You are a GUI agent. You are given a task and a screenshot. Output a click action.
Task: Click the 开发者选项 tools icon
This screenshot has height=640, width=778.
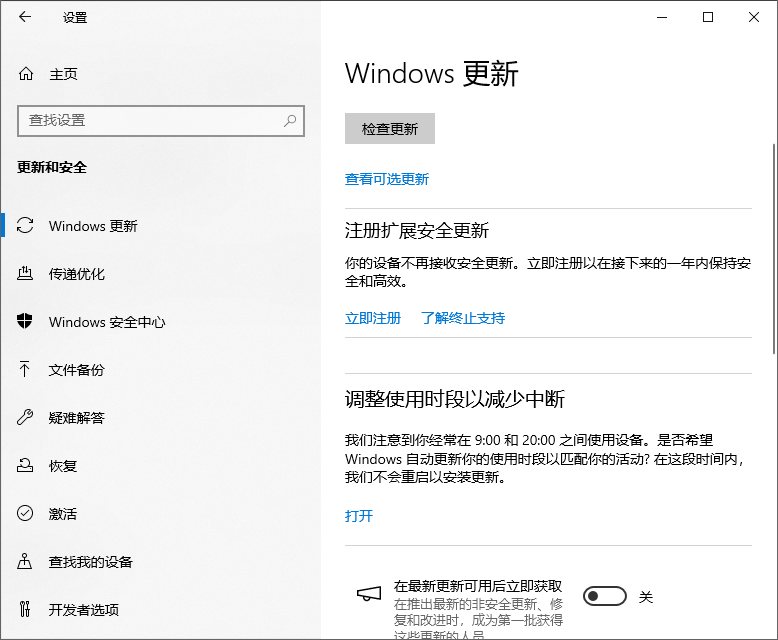(x=25, y=609)
